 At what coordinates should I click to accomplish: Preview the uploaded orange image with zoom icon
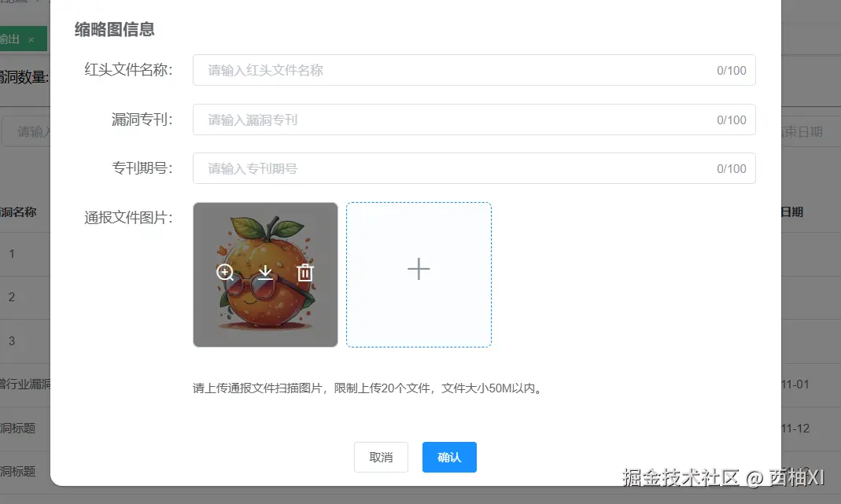pos(225,272)
